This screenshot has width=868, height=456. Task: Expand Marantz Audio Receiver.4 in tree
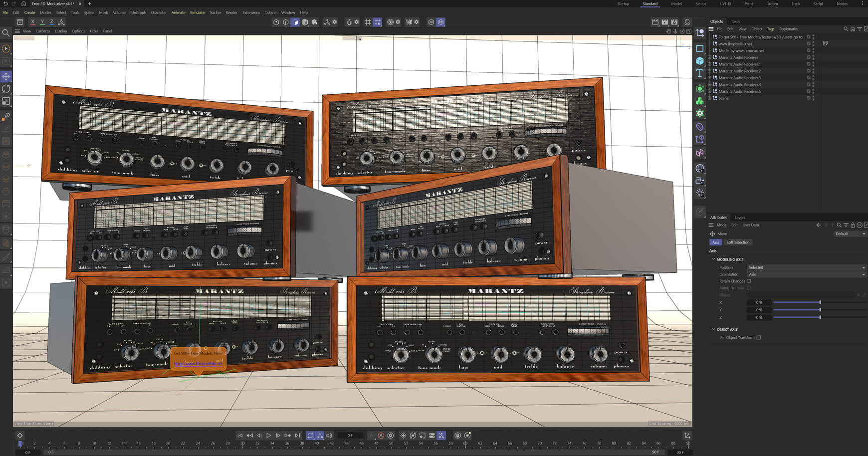[710, 85]
